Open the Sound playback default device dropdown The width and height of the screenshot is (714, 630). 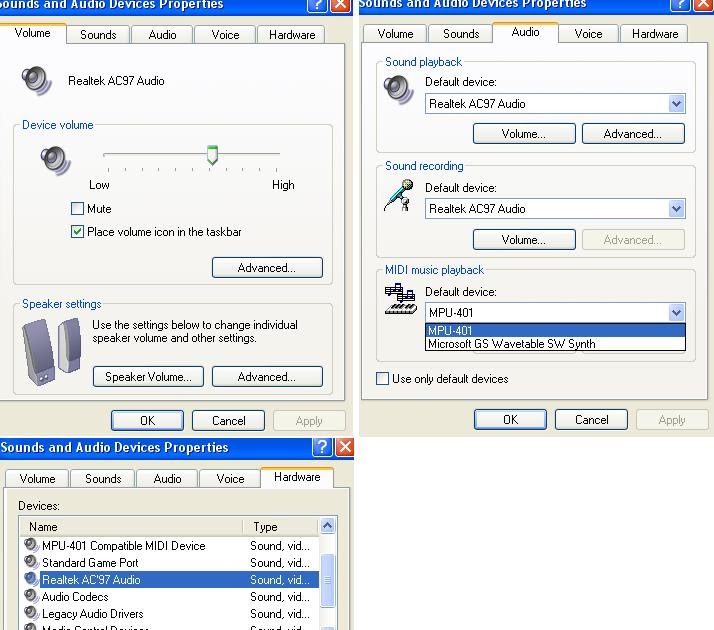pyautogui.click(x=677, y=104)
